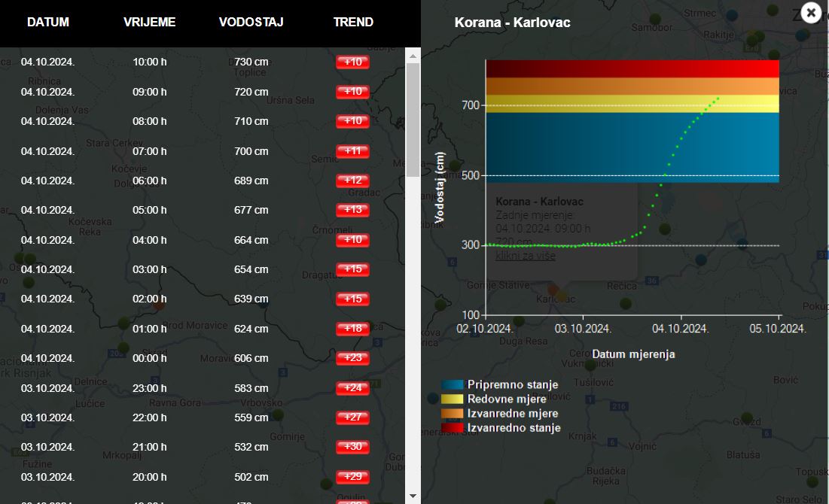Click the +10 trend badge at 10:00 h
The image size is (829, 504).
pyautogui.click(x=352, y=62)
